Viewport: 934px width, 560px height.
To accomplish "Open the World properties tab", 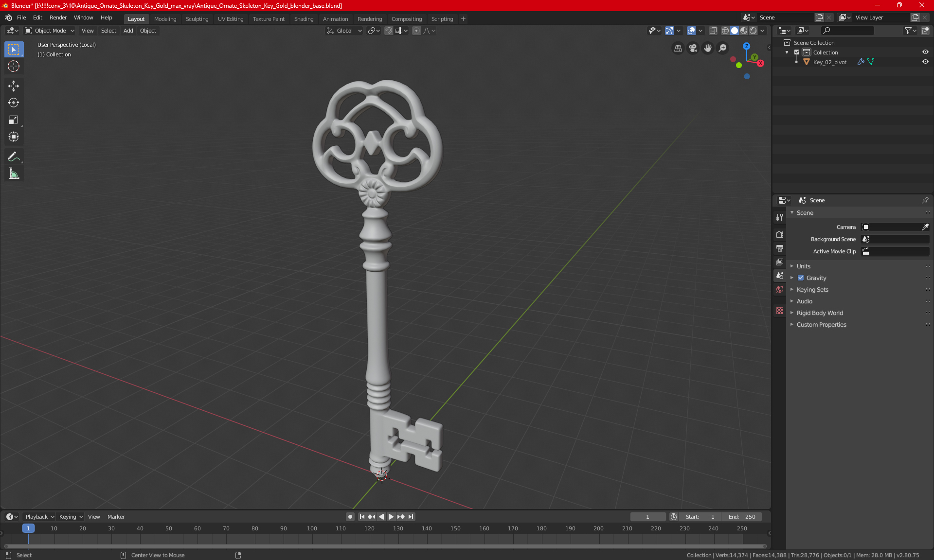I will [780, 289].
